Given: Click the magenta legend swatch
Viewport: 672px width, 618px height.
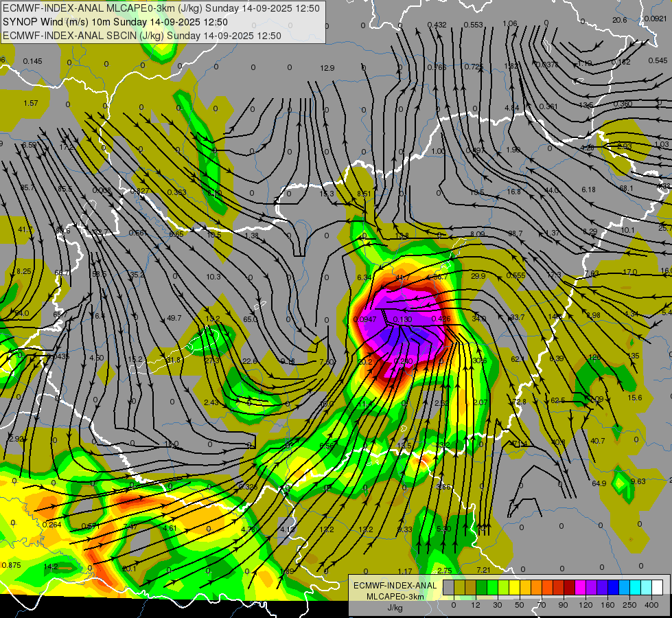Looking at the screenshot, I should click(x=580, y=587).
